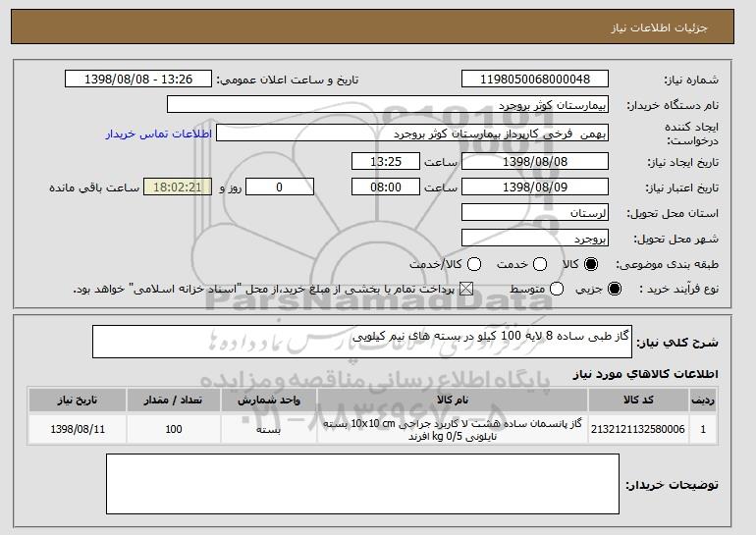This screenshot has width=756, height=535.
Task: Click the creation time field 13:25
Action: 386,161
